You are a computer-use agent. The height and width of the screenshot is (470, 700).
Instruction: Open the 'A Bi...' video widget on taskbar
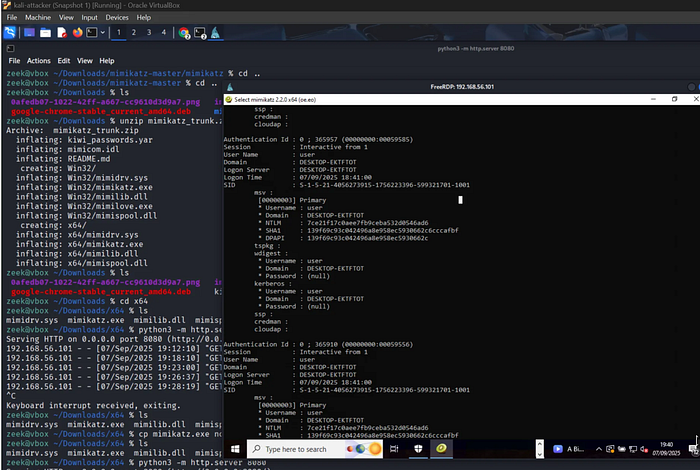tap(568, 449)
